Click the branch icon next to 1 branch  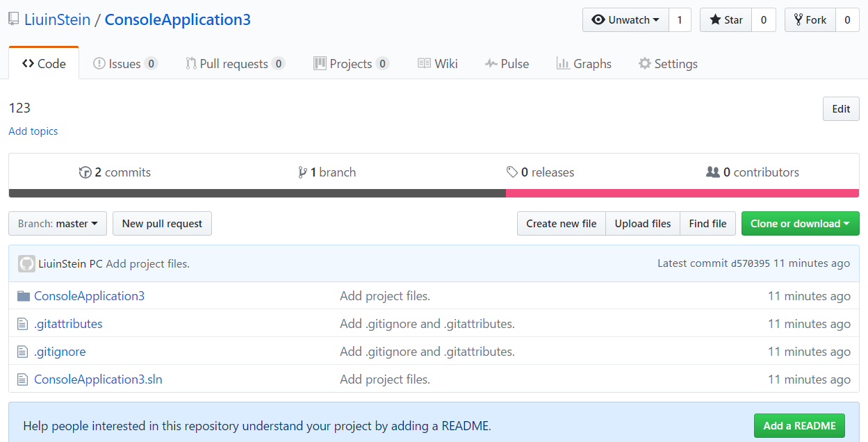pyautogui.click(x=302, y=172)
